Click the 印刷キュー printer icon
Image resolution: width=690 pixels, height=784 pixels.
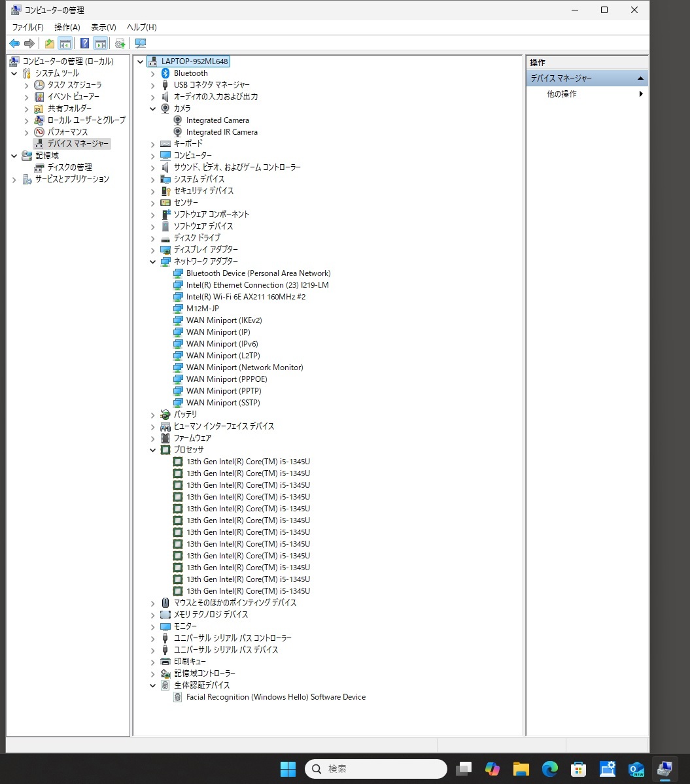point(165,662)
